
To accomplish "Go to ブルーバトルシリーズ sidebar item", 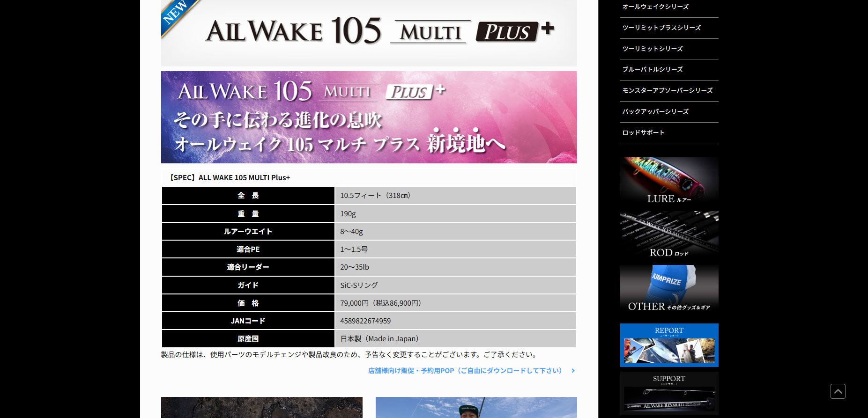I will [653, 70].
